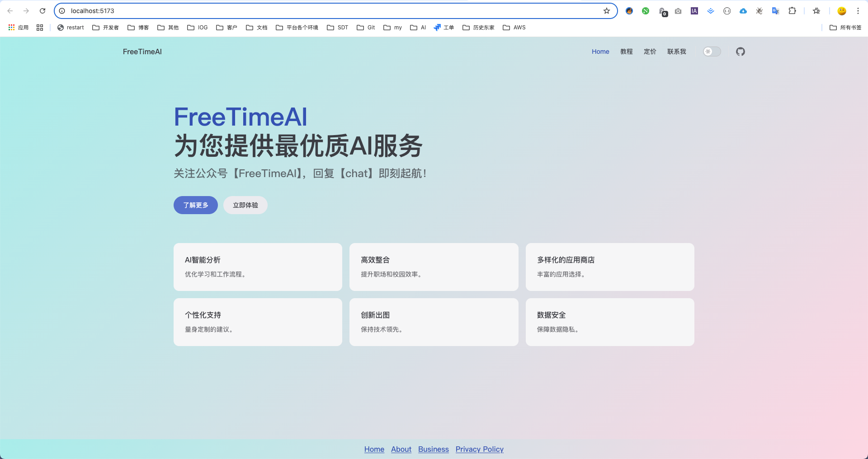The height and width of the screenshot is (459, 868).
Task: Open the 所有书签 all bookmarks folder
Action: [845, 28]
